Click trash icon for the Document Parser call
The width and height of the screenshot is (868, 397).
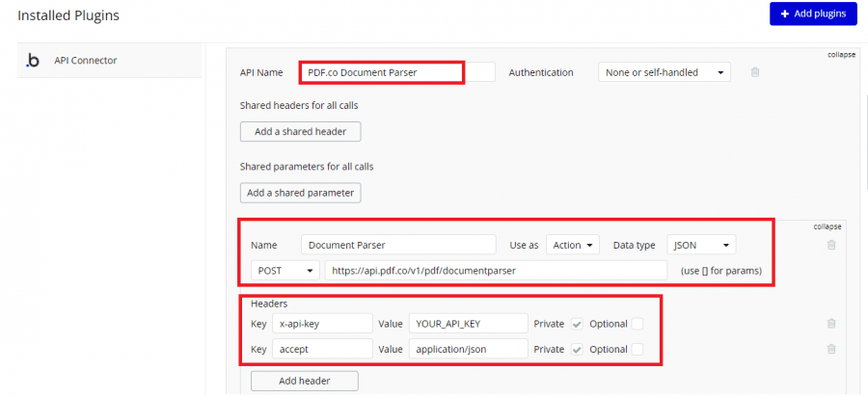click(x=831, y=245)
